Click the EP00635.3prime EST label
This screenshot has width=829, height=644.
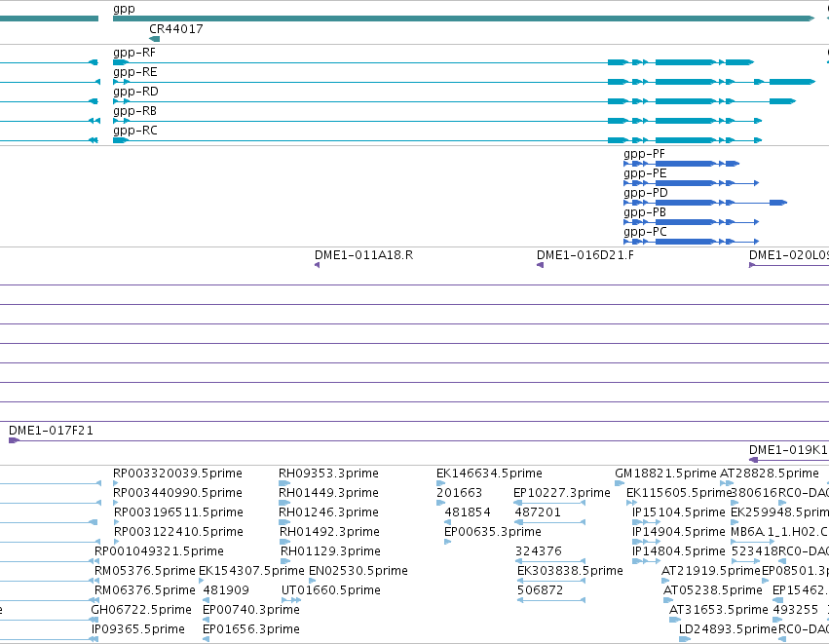(493, 532)
